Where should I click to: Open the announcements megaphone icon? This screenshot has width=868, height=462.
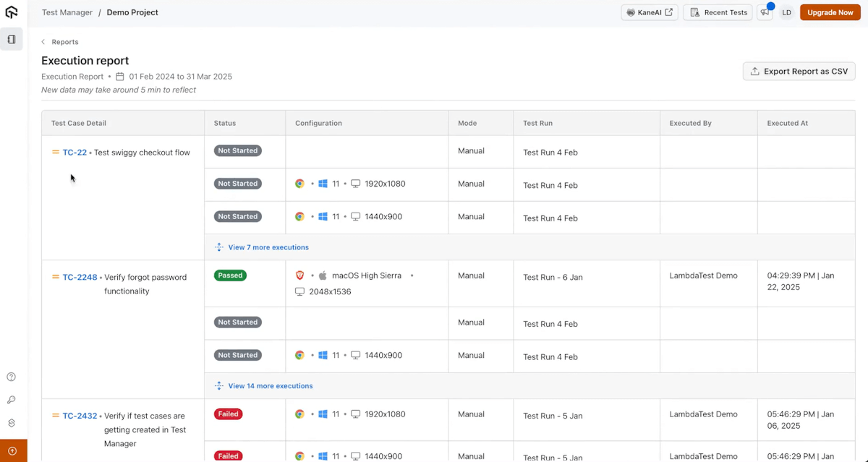[764, 12]
